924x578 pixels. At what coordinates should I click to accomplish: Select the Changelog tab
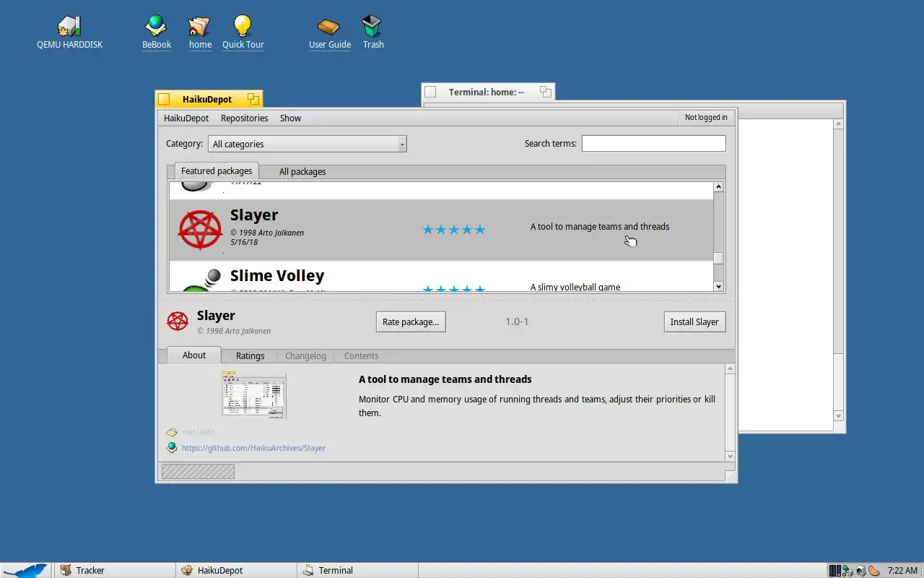coord(305,355)
